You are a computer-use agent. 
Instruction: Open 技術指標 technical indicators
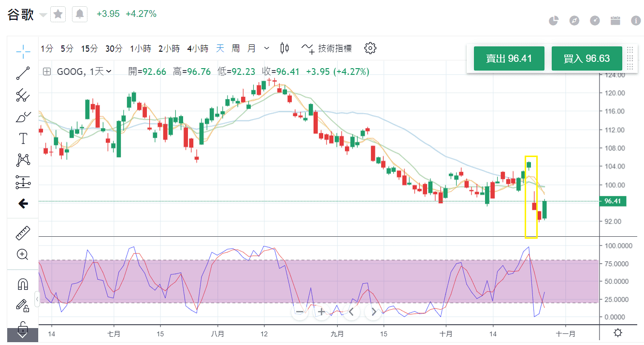327,48
